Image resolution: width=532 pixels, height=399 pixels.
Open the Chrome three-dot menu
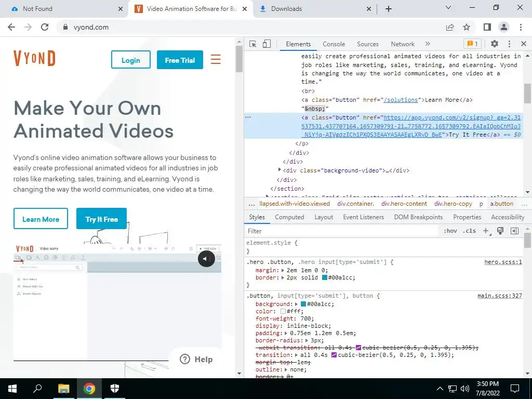[521, 27]
